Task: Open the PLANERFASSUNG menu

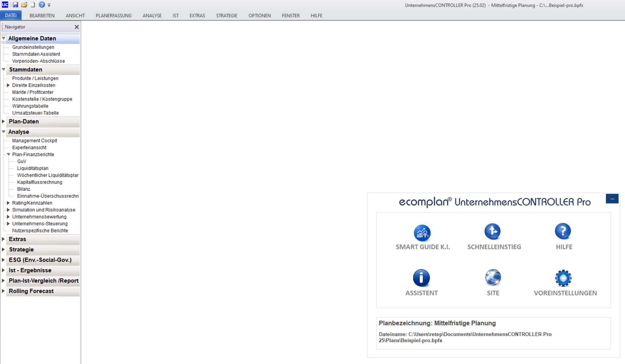Action: pos(113,16)
